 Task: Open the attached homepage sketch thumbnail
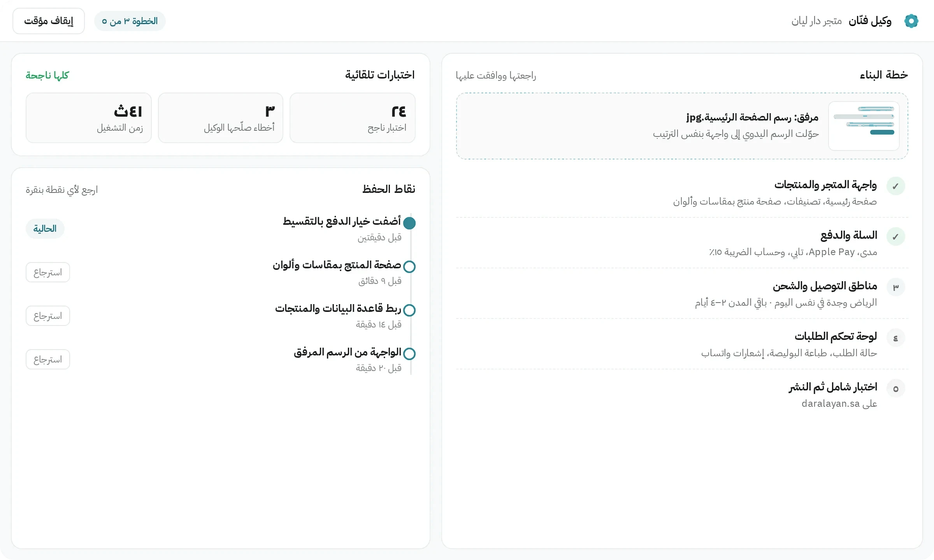(864, 126)
